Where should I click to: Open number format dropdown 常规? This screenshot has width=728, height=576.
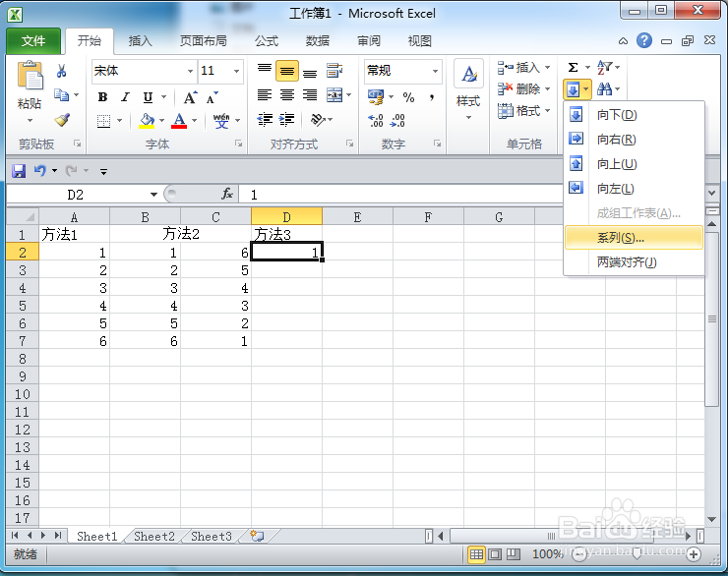[x=435, y=71]
